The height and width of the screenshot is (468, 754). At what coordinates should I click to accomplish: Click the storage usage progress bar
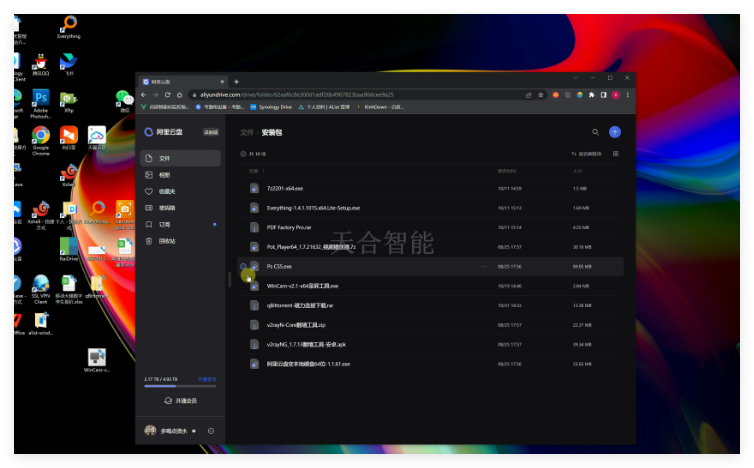pyautogui.click(x=180, y=386)
